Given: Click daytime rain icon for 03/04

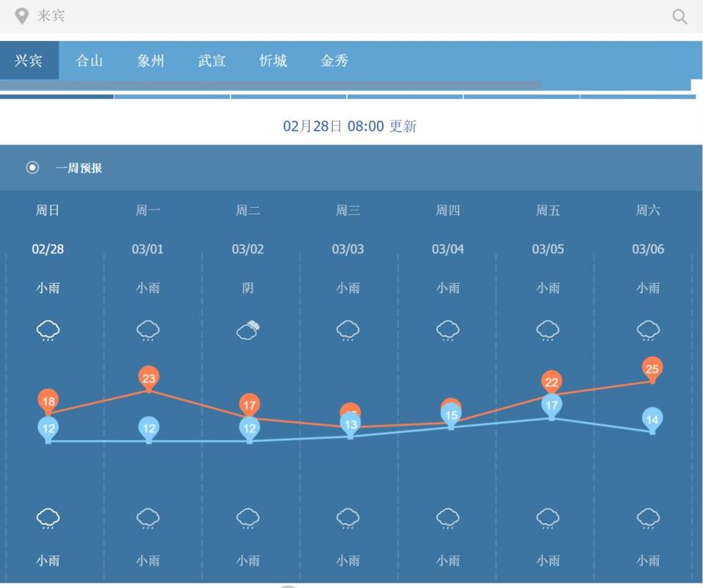Looking at the screenshot, I should tap(448, 331).
